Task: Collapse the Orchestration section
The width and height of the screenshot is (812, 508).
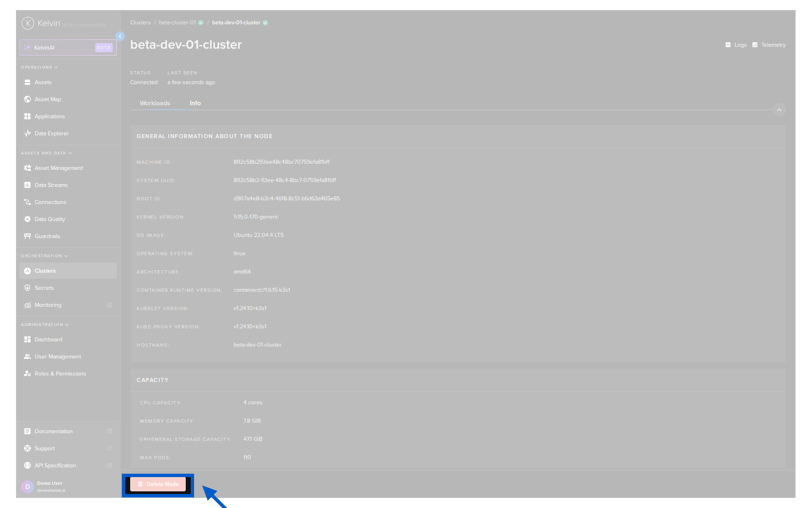Action: click(66, 256)
